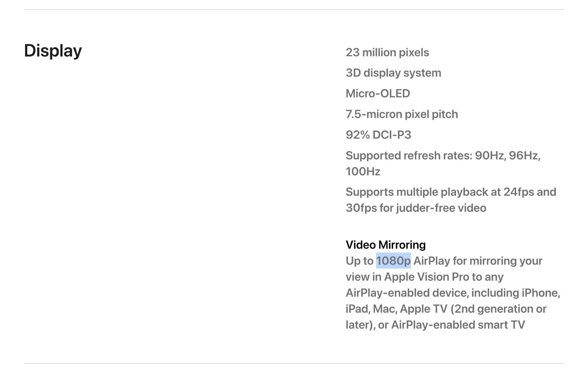
Task: Click the "Video Mirroring" subheading
Action: [x=386, y=245]
